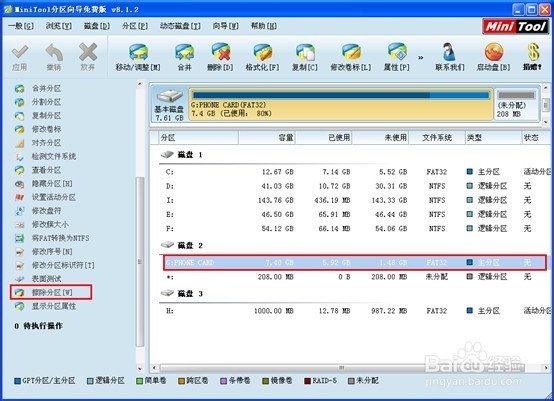Image resolution: width=554 pixels, height=401 pixels.
Task: Choose Check File System (检测文件系统) in sidebar
Action: pos(54,156)
